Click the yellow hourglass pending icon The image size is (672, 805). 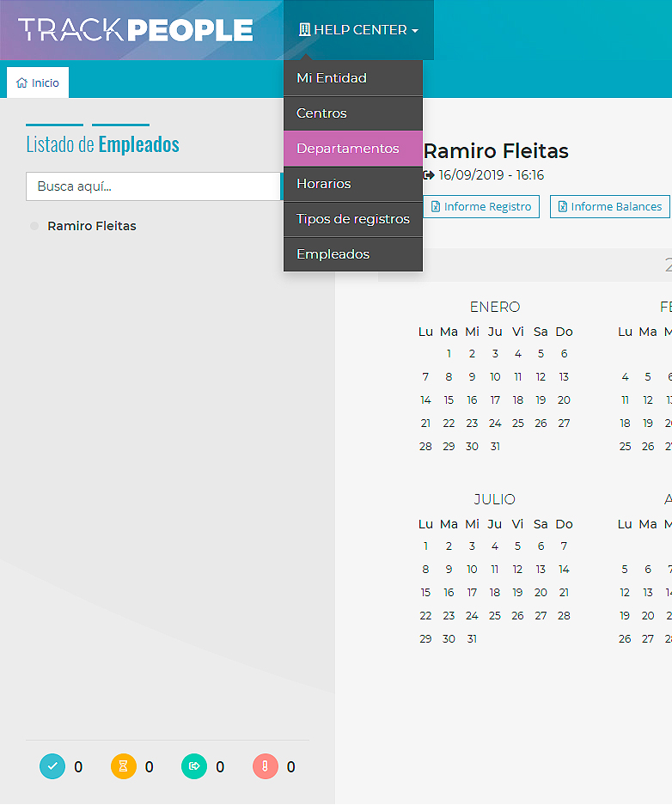124,766
